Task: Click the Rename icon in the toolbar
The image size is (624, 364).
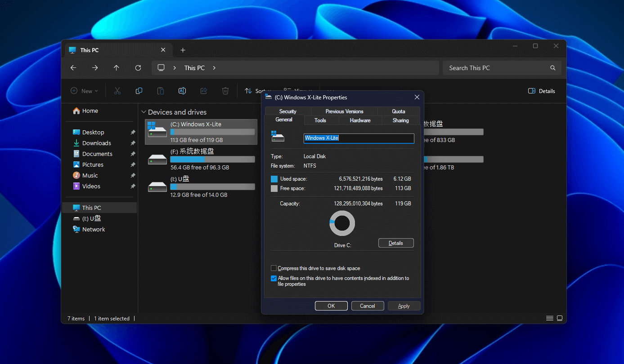Action: coord(182,90)
